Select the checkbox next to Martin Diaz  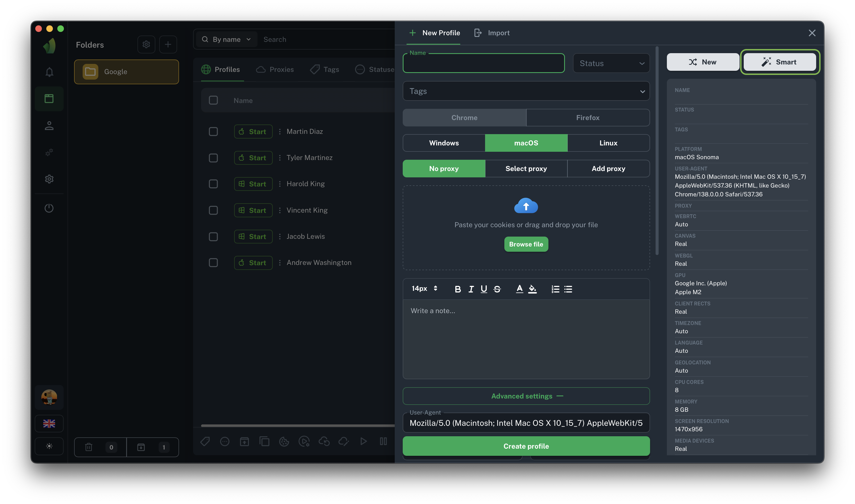click(x=213, y=131)
